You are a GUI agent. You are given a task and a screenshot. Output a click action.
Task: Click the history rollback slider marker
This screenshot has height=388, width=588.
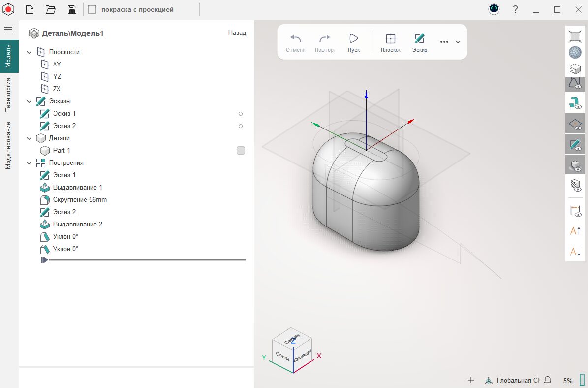(44, 259)
